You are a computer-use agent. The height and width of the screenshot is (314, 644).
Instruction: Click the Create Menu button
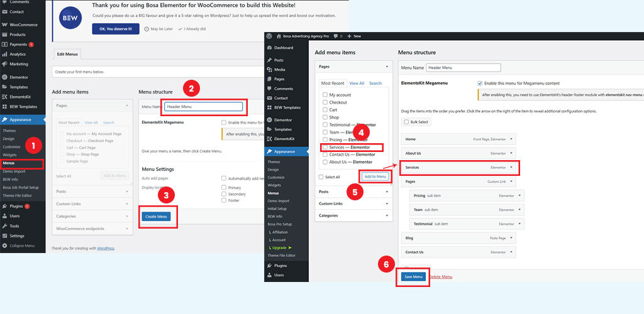(x=156, y=217)
